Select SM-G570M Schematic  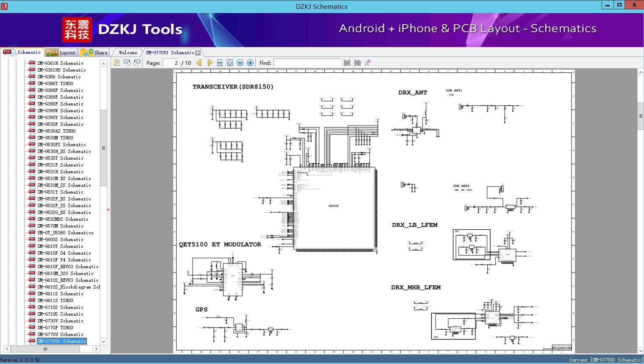coord(60,226)
